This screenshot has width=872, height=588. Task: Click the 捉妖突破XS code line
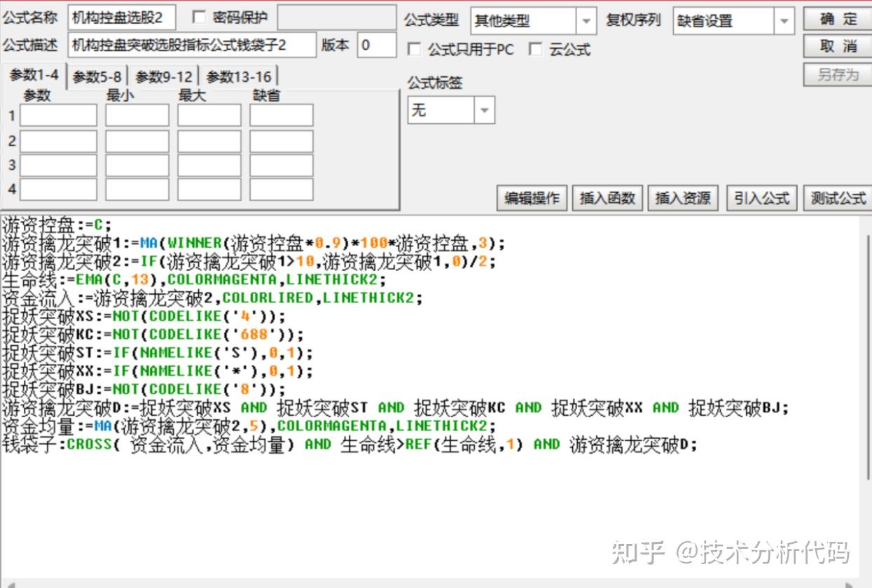click(x=144, y=316)
